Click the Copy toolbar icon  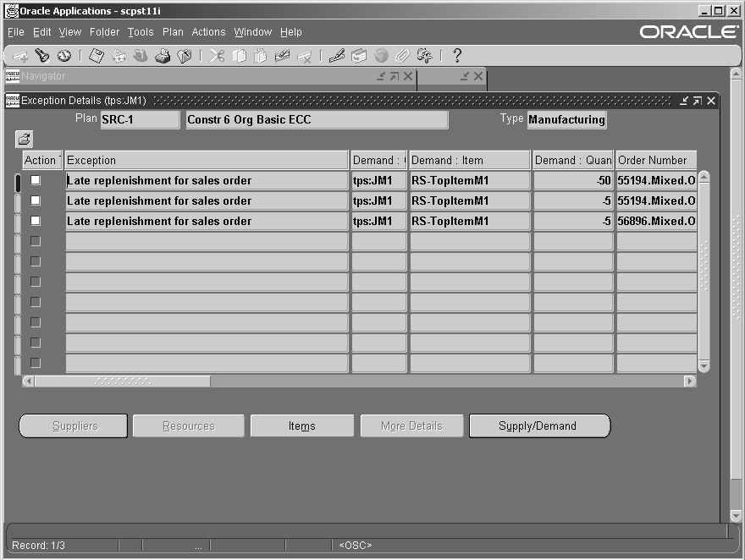coord(239,56)
